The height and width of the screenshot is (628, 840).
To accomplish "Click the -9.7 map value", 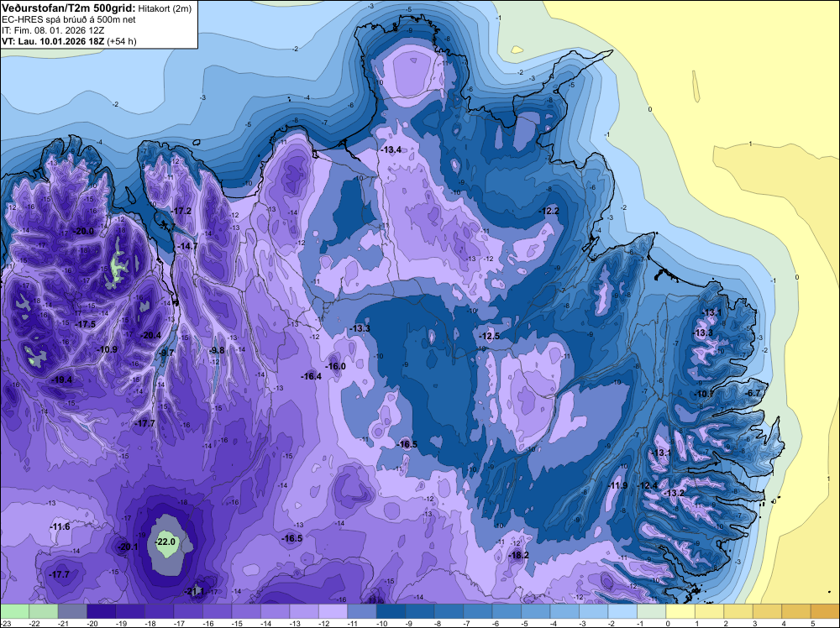I will (x=166, y=353).
